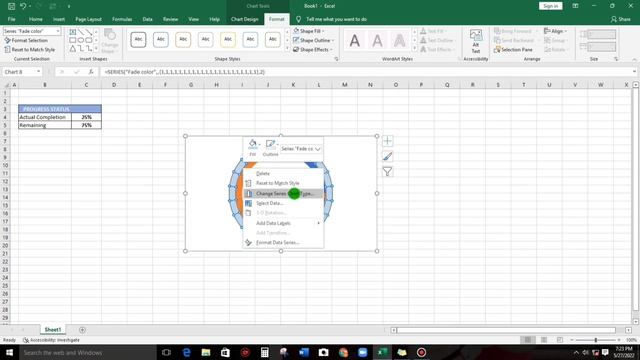This screenshot has height=360, width=640.
Task: Open Microsoft Edge from the taskbar
Action: 187,352
